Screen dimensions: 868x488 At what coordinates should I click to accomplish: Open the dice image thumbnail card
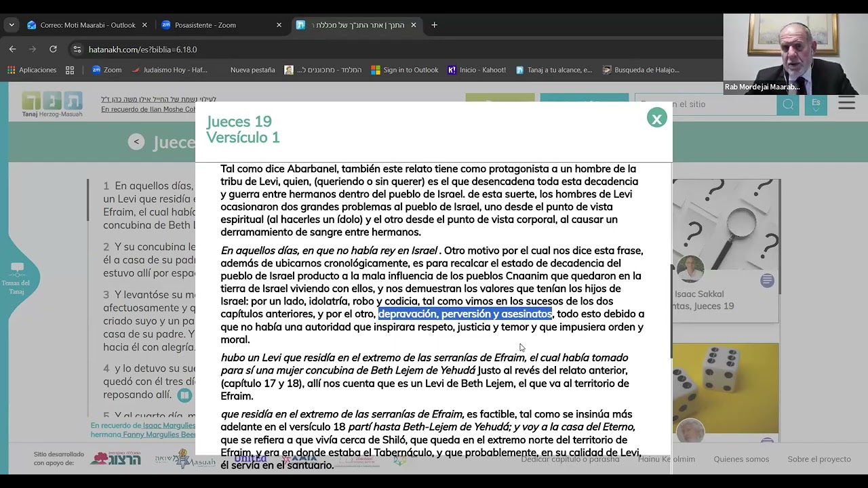click(x=726, y=388)
